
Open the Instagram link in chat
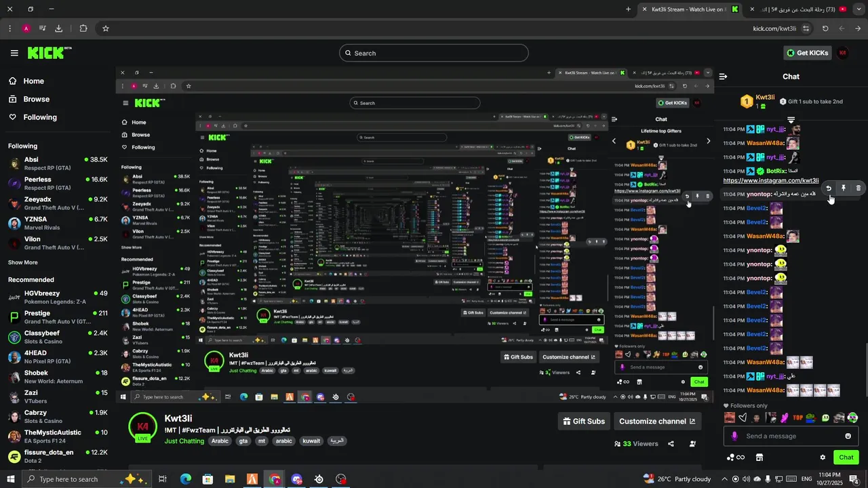pos(771,180)
